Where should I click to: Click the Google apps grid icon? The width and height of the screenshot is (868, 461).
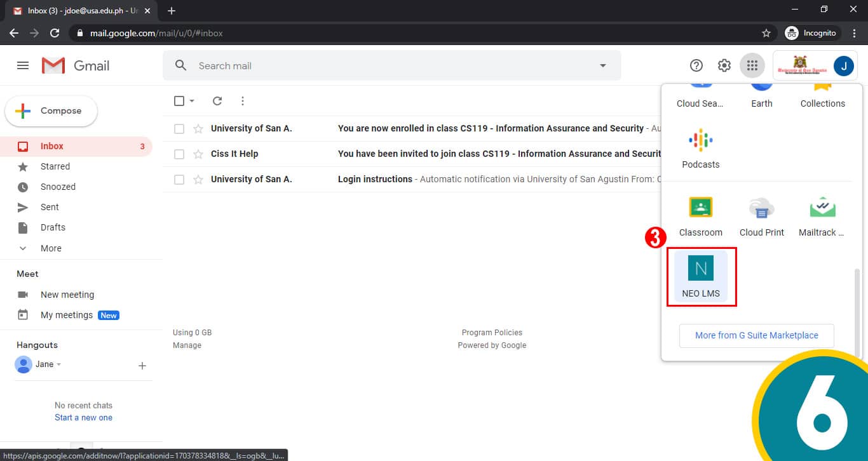point(752,65)
